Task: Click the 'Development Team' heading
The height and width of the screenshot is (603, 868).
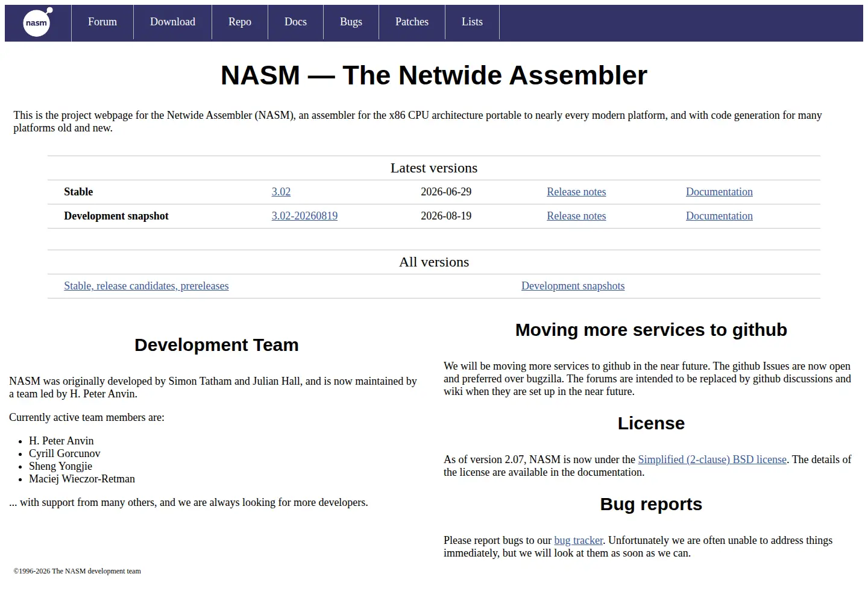Action: click(216, 345)
